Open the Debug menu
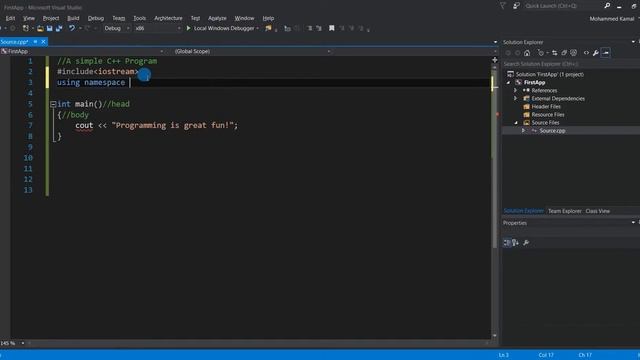This screenshot has width=640, height=360. point(96,18)
